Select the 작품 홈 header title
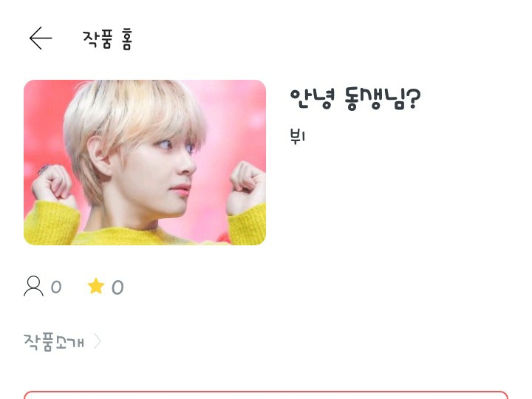 point(107,40)
